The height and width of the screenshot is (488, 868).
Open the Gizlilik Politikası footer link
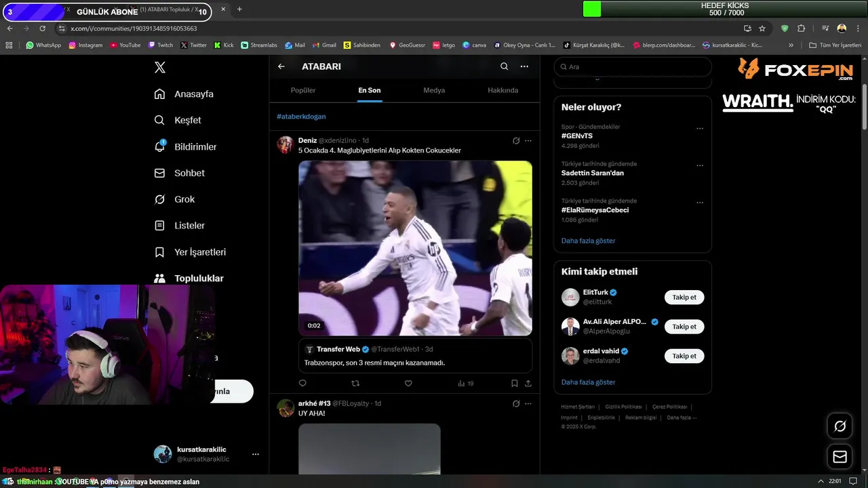click(623, 407)
